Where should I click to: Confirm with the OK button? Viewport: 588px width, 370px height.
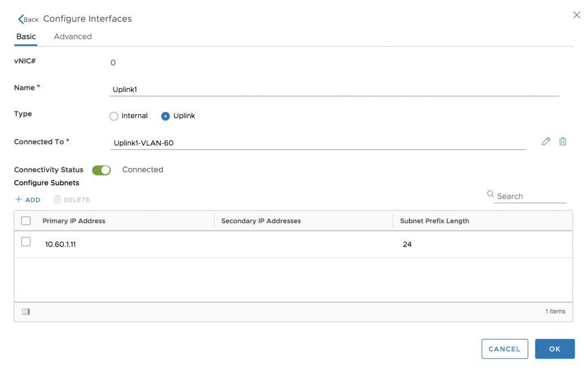[x=555, y=349]
